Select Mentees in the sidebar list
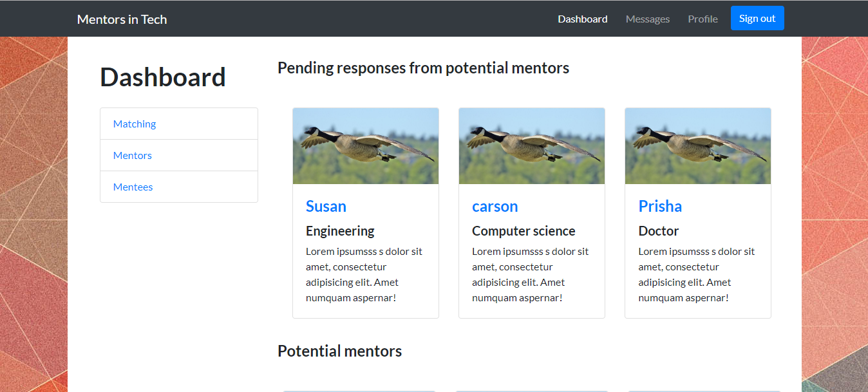 (x=133, y=187)
